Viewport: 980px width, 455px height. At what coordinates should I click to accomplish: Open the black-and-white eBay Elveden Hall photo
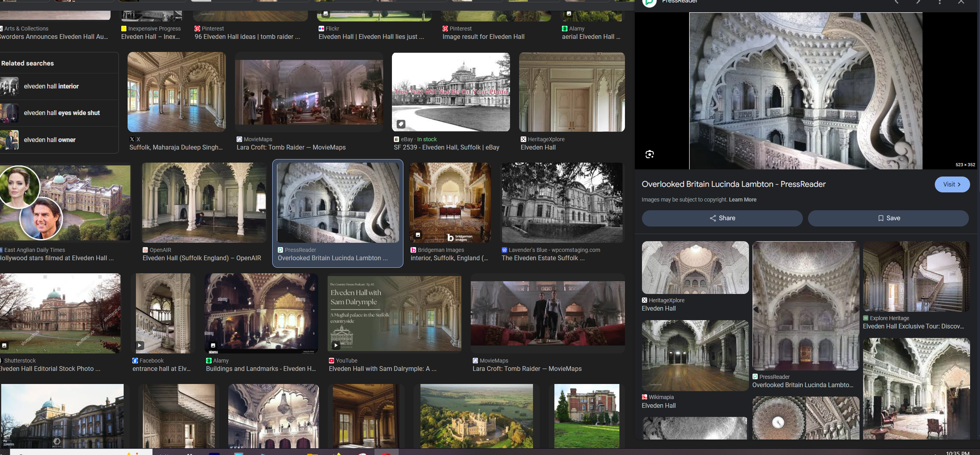(x=451, y=92)
